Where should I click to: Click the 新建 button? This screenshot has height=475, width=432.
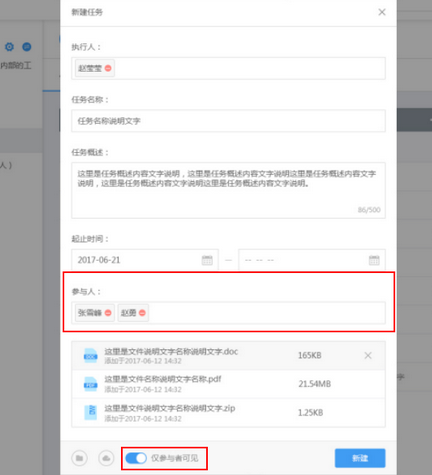point(360,458)
